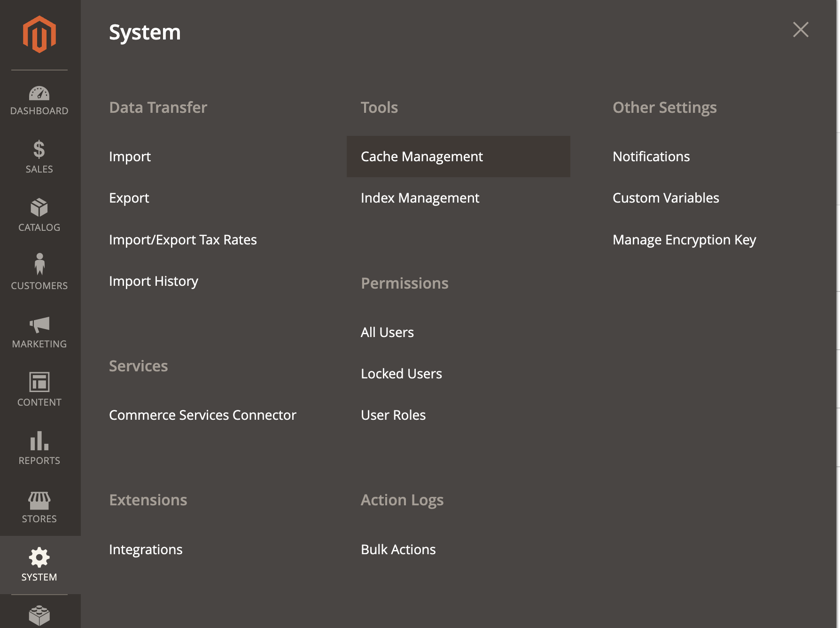Open Import/Export Tax Rates
The width and height of the screenshot is (840, 628).
pyautogui.click(x=183, y=239)
